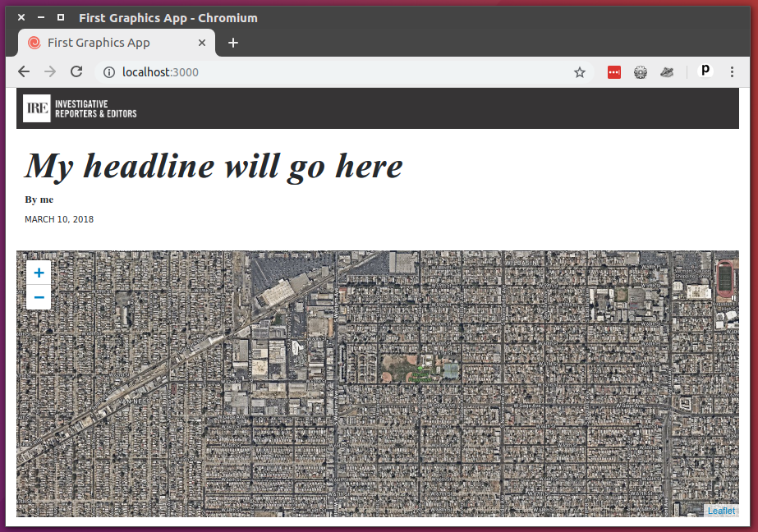Click the IRE logo in header
The width and height of the screenshot is (758, 532).
(37, 108)
